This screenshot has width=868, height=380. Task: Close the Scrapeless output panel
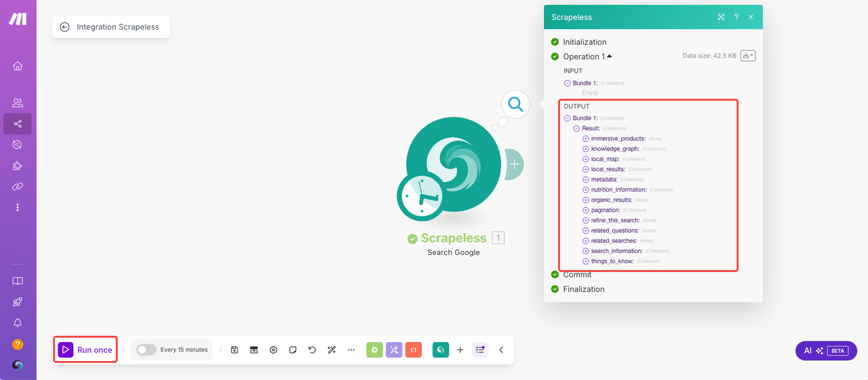[x=751, y=17]
